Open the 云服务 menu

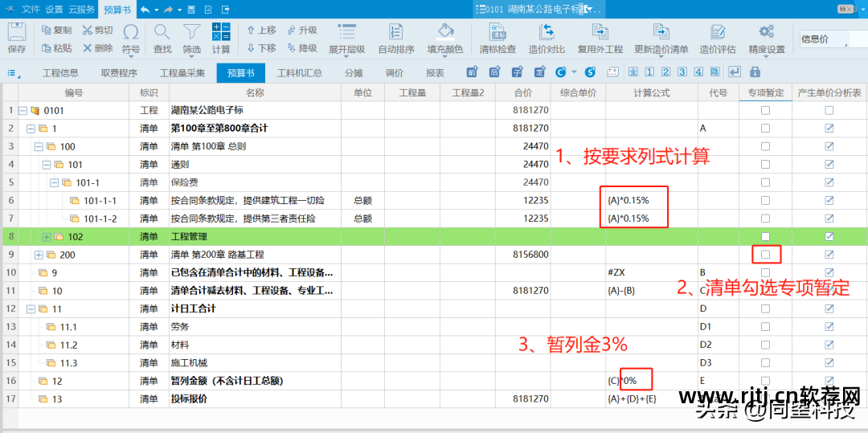point(81,10)
